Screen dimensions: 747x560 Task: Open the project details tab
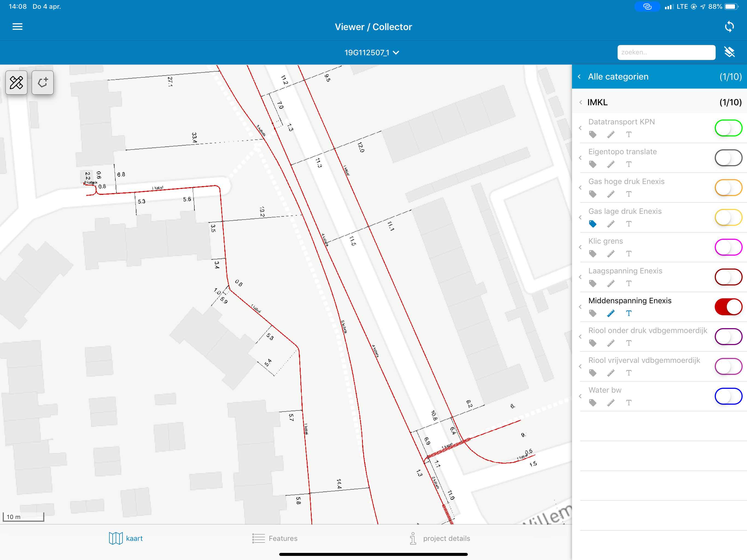439,538
